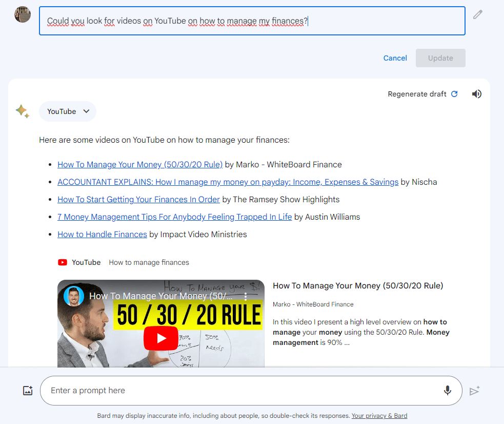
Task: Click the send prompt arrow icon
Action: coord(474,391)
